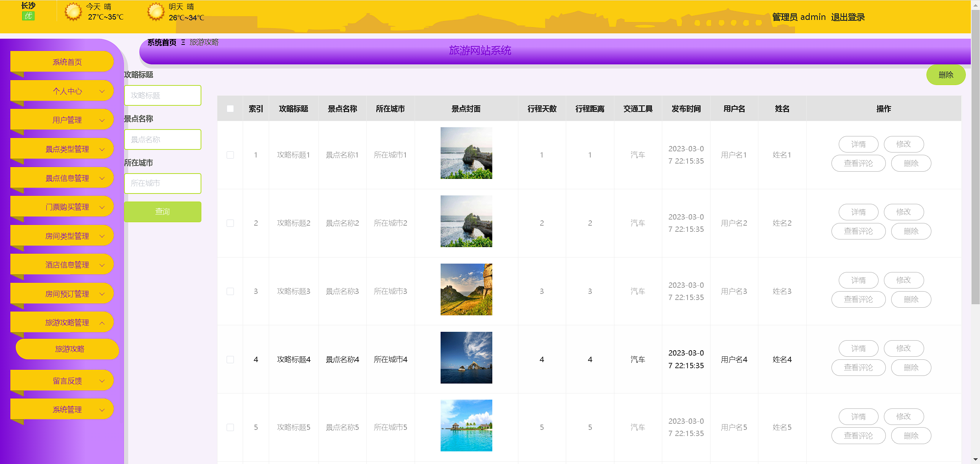
Task: Click the page's vertical scrollbar
Action: [975, 153]
